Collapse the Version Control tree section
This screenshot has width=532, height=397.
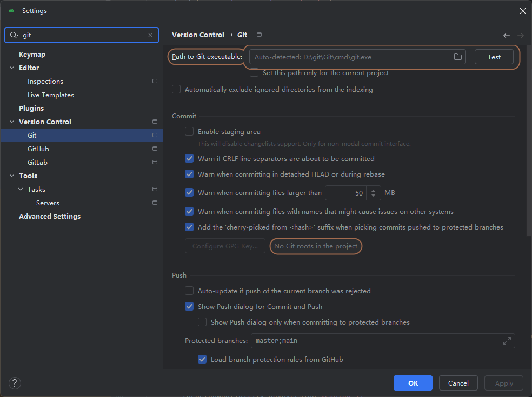tap(12, 122)
